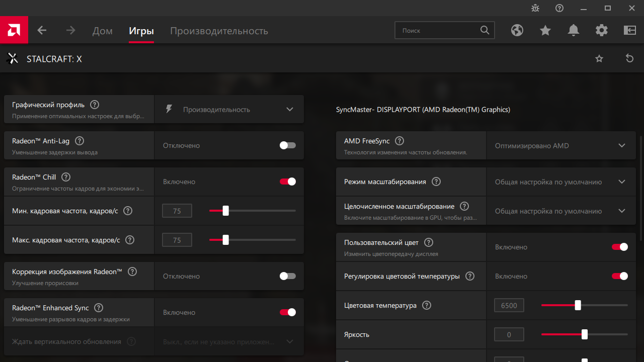
Task: Enable Коррекция изображения Radeon toggle
Action: tap(288, 276)
